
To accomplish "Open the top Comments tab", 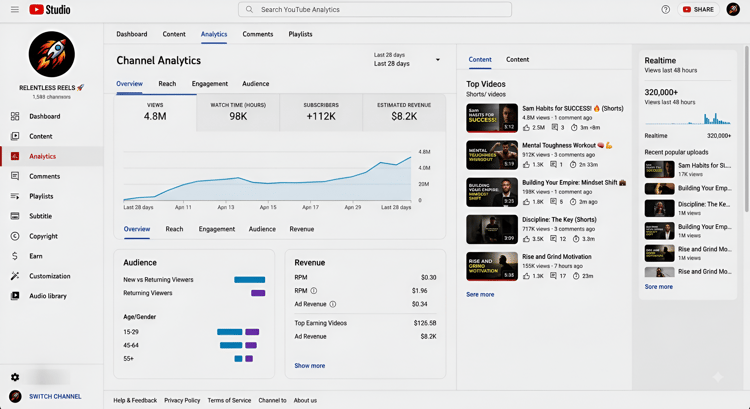I will coord(258,34).
